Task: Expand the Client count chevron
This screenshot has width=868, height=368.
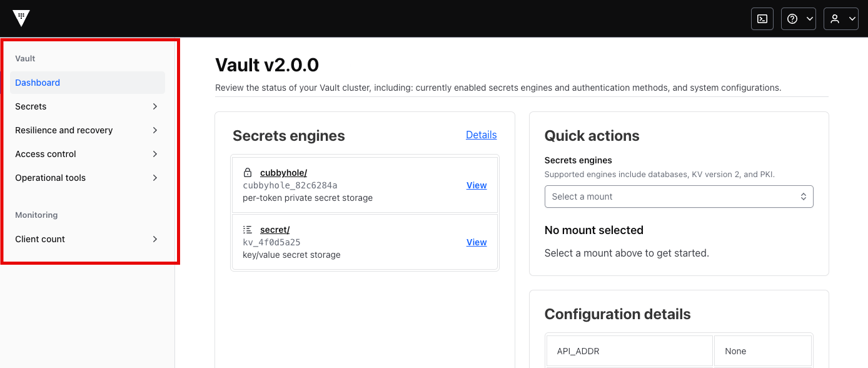Action: pos(155,239)
